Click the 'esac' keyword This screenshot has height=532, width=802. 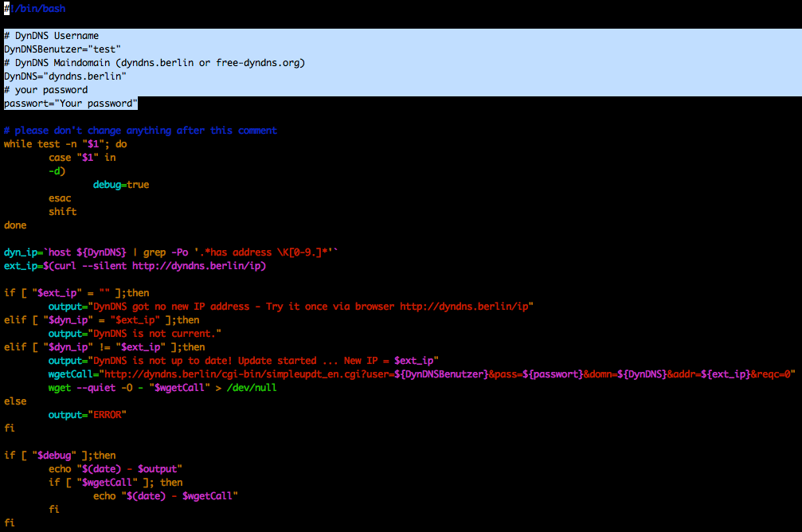(x=60, y=198)
